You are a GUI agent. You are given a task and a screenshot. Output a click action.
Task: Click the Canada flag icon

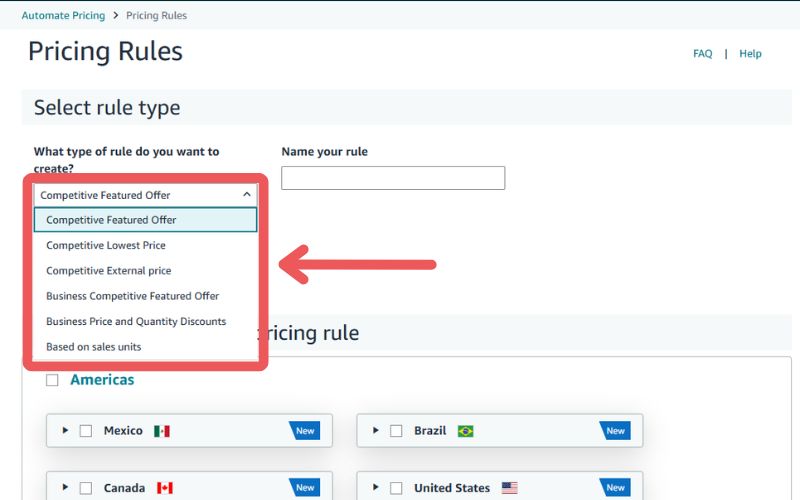tap(164, 488)
